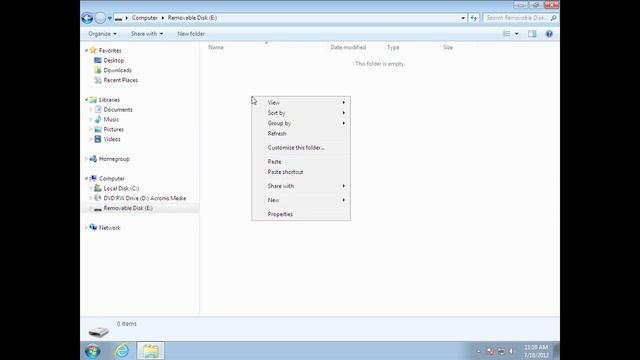Select the Music library icon

pos(98,119)
